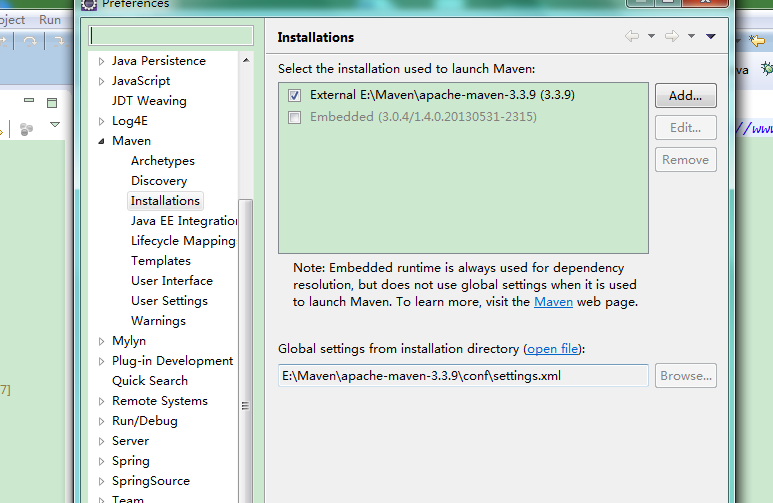The width and height of the screenshot is (773, 503).
Task: Click the back navigation arrow in Installations header
Action: coord(632,36)
